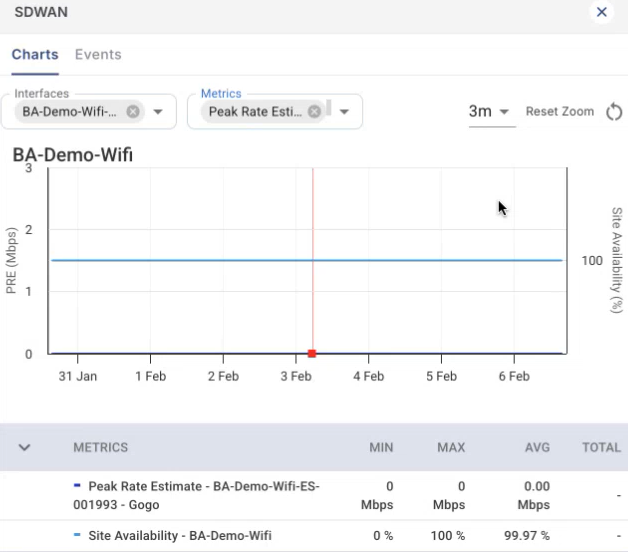Viewport: 628px width, 552px height.
Task: Close the SDWAN panel with X
Action: click(601, 12)
